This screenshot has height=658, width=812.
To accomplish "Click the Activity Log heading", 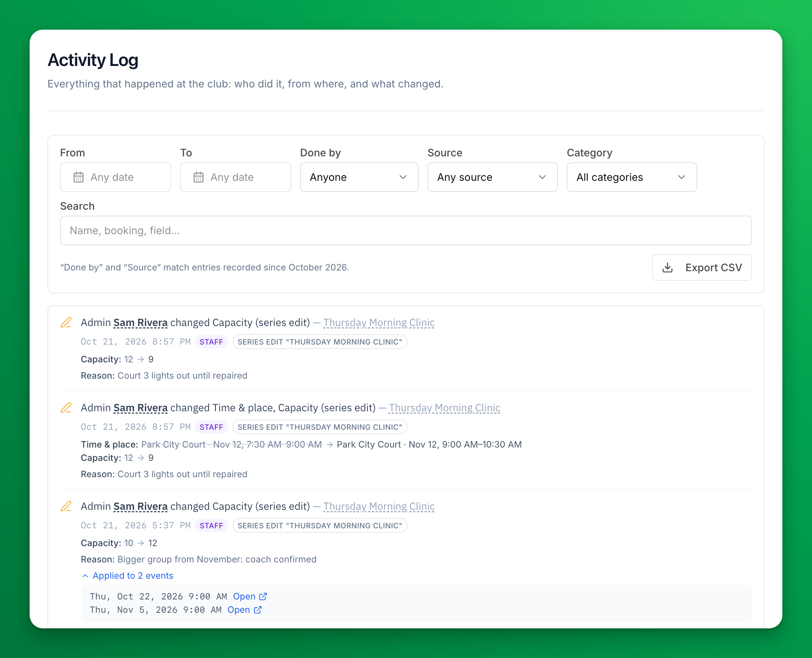I will point(93,60).
